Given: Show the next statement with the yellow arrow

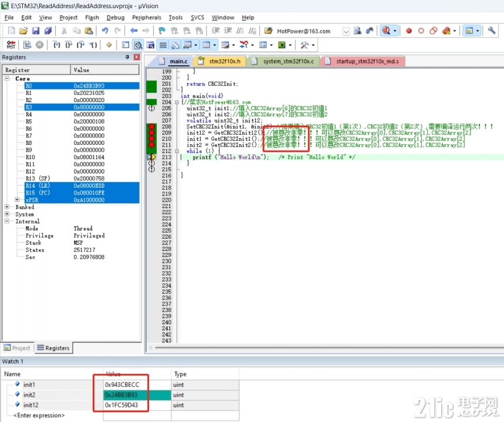Looking at the screenshot, I should (109, 45).
